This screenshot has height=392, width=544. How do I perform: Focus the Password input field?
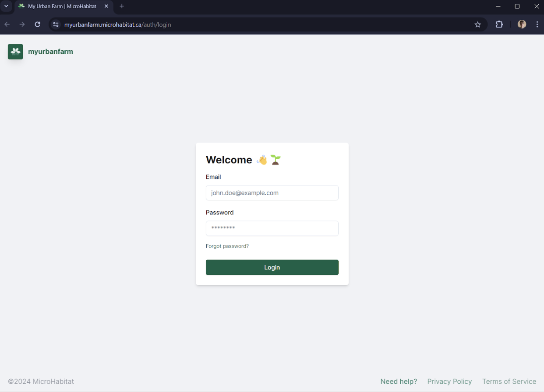click(272, 228)
